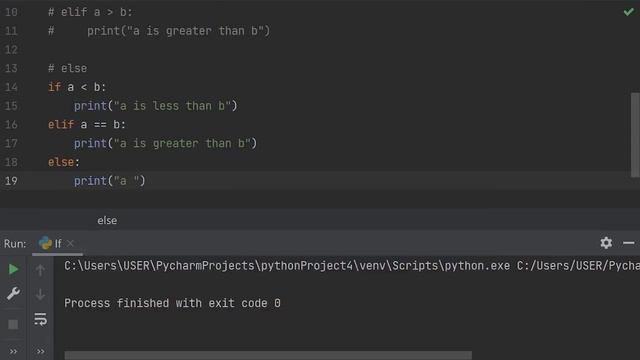
Task: Click the editor vertical scrollbar
Action: [635, 135]
